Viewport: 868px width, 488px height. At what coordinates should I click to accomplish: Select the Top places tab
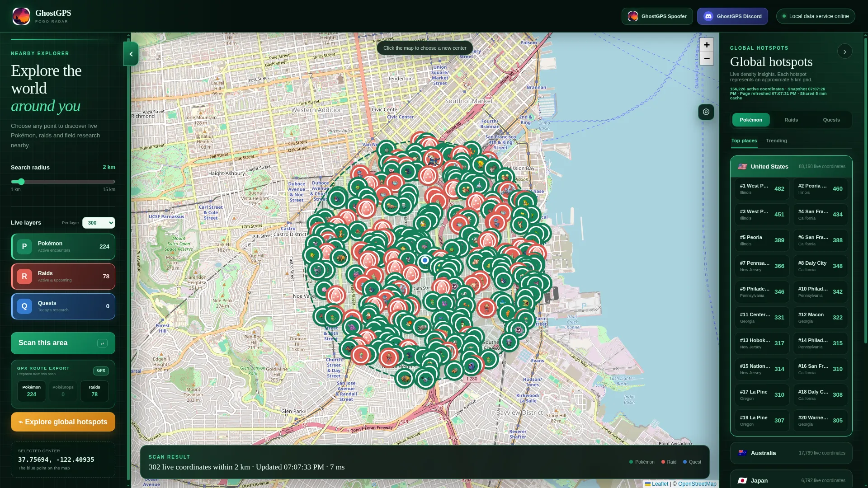[744, 141]
